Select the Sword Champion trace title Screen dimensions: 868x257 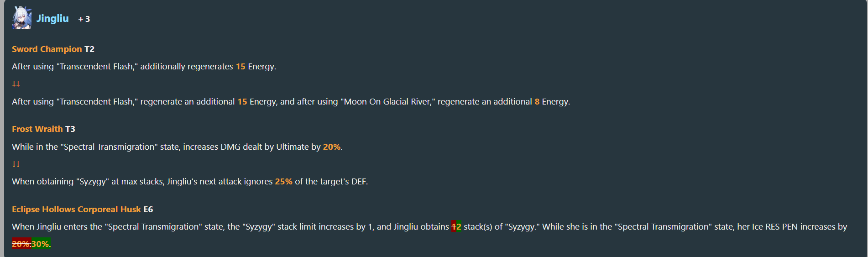click(x=47, y=49)
